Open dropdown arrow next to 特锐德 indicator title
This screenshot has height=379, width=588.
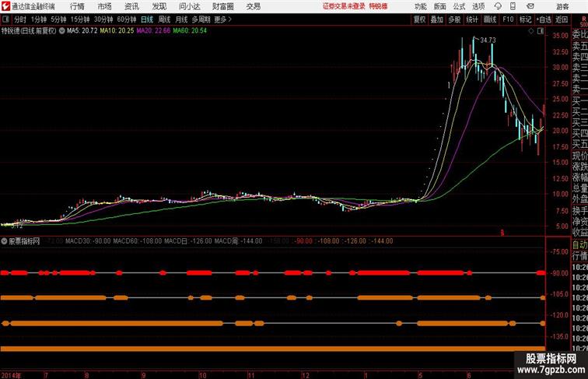click(x=62, y=31)
